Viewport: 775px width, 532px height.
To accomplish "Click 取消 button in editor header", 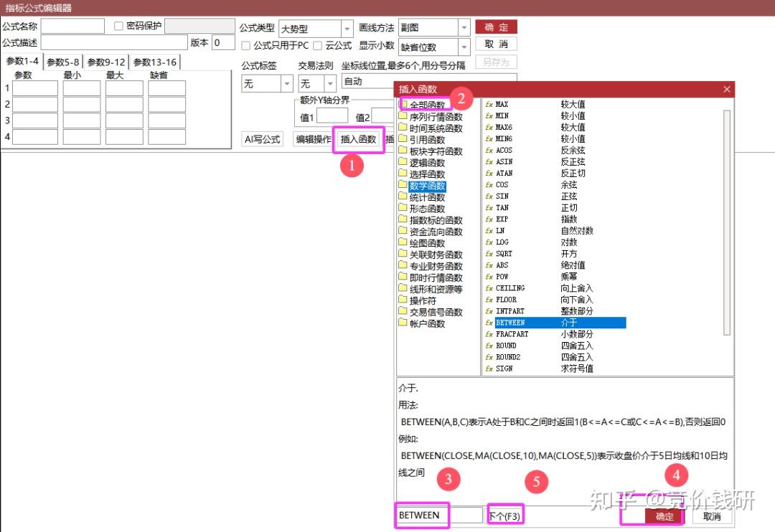I will tap(497, 44).
